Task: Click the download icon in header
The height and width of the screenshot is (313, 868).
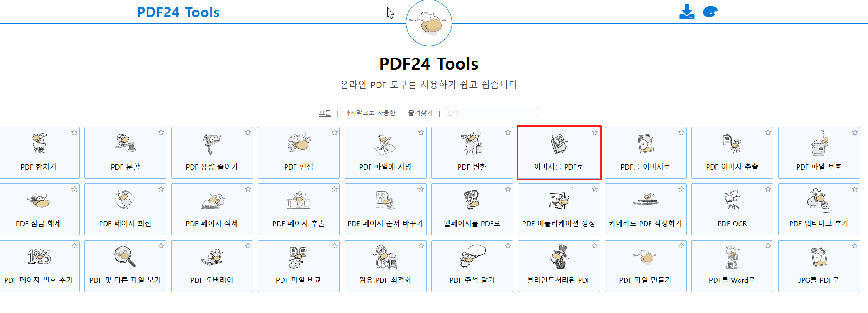Action: pos(687,12)
